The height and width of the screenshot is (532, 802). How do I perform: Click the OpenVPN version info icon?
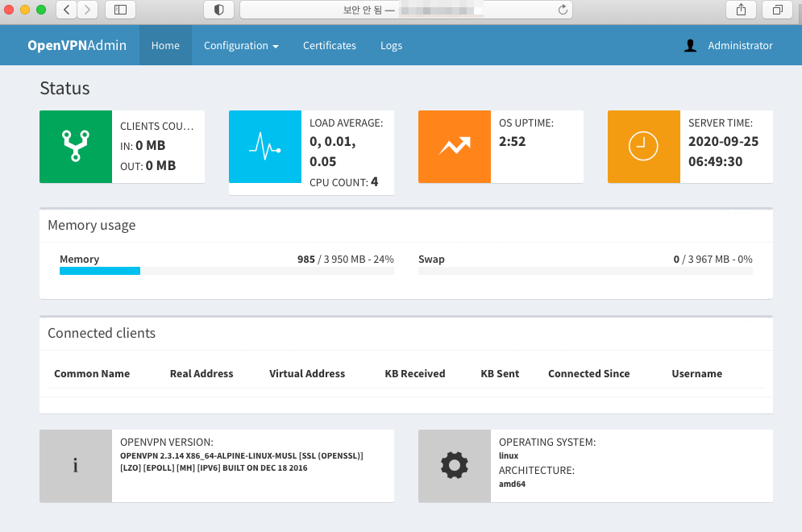[76, 466]
